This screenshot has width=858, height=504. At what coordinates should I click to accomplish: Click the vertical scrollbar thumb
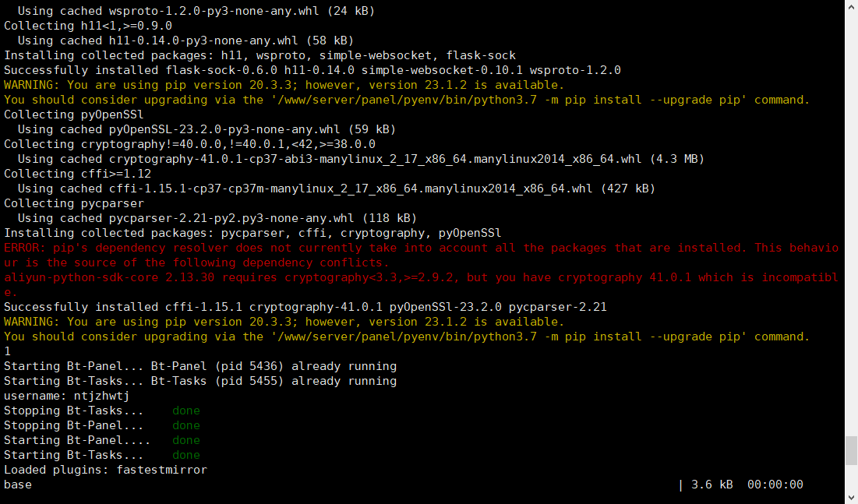point(851,450)
